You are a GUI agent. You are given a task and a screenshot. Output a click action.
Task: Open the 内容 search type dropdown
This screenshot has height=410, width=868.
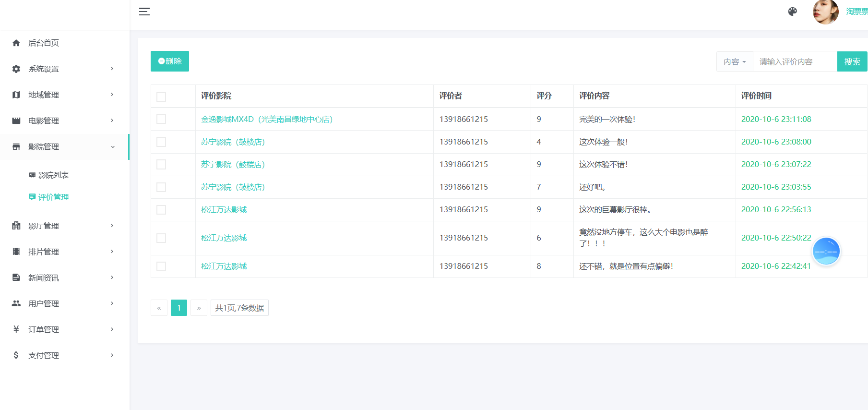tap(734, 62)
